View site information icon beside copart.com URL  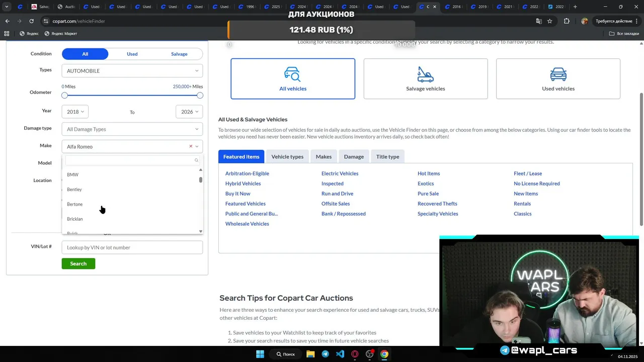[46, 21]
